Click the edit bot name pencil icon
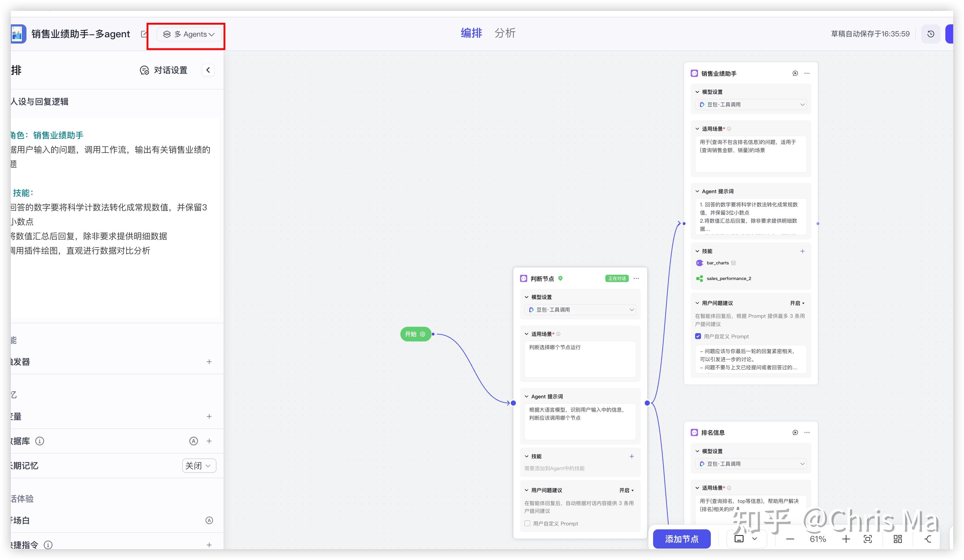964x560 pixels. (x=144, y=34)
